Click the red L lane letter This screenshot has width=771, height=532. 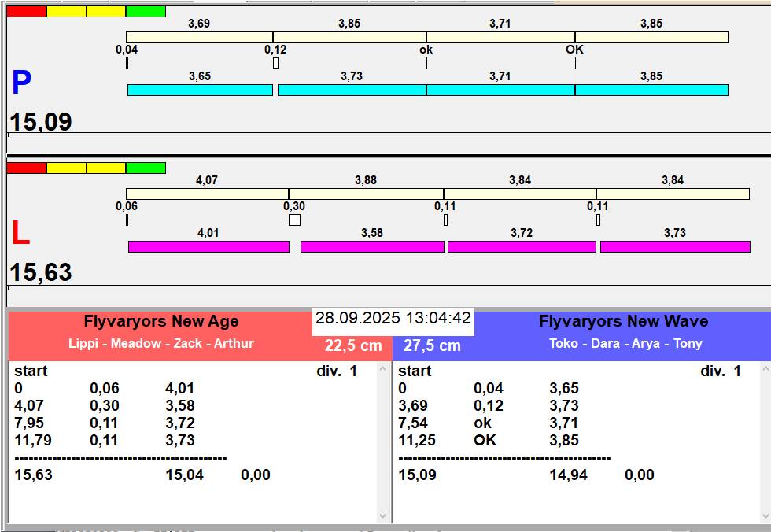[x=20, y=234]
